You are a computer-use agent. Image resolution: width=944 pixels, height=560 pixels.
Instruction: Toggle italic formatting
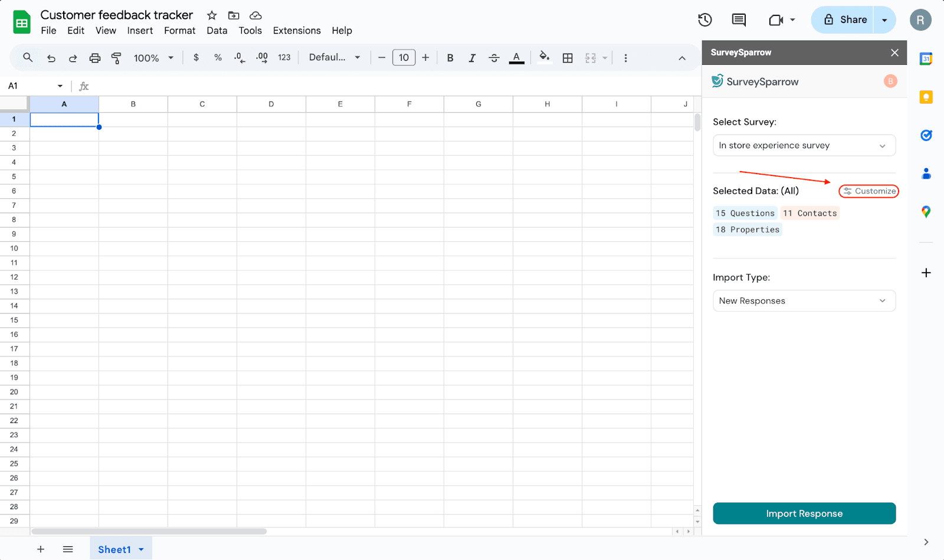472,58
